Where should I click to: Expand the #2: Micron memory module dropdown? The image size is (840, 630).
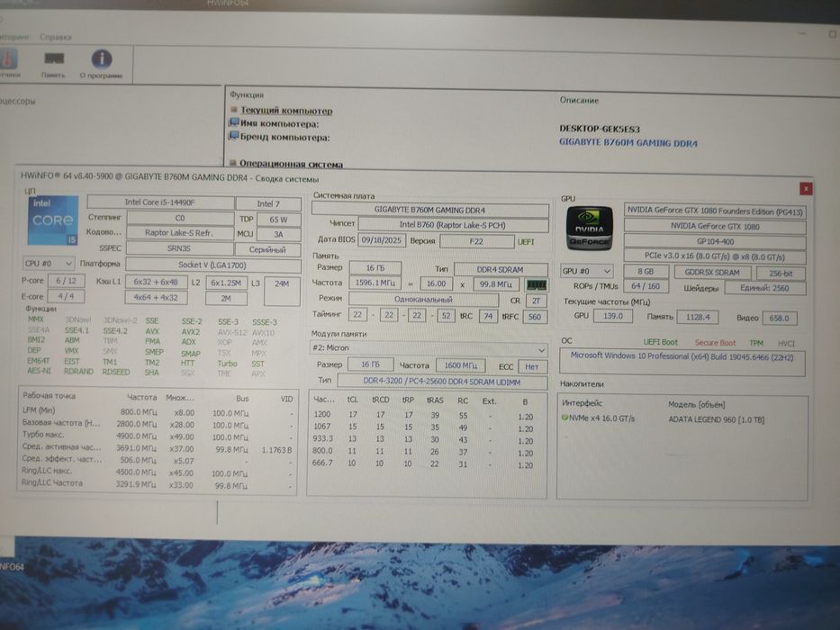coord(429,348)
